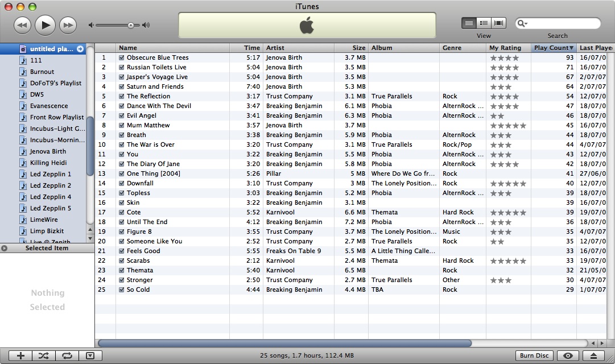Uncheck The Reflection song checkbox
The width and height of the screenshot is (615, 364).
click(x=122, y=97)
